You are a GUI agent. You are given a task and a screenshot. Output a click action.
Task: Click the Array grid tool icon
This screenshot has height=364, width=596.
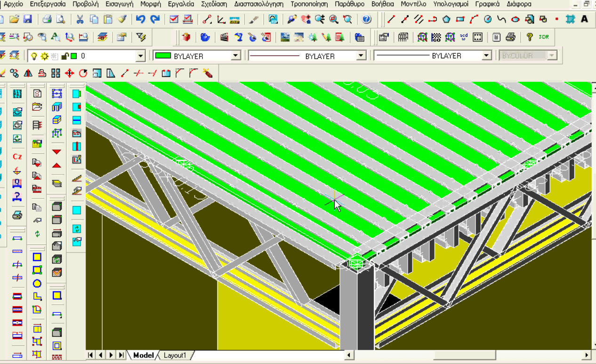pyautogui.click(x=56, y=73)
